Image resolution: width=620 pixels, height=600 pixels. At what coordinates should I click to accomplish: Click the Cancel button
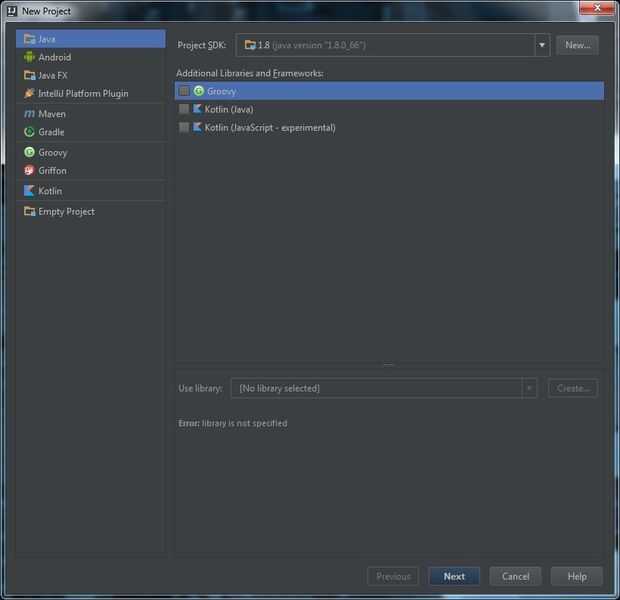coord(515,576)
